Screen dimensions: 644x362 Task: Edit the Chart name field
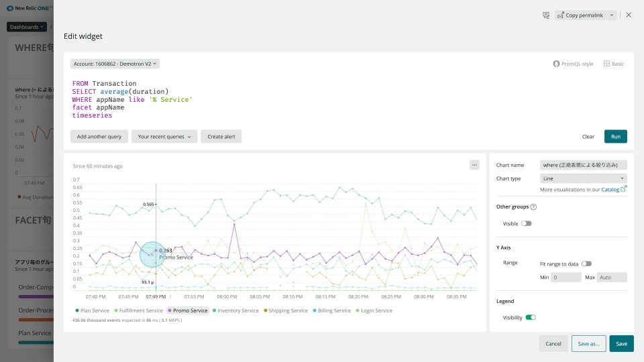click(583, 165)
